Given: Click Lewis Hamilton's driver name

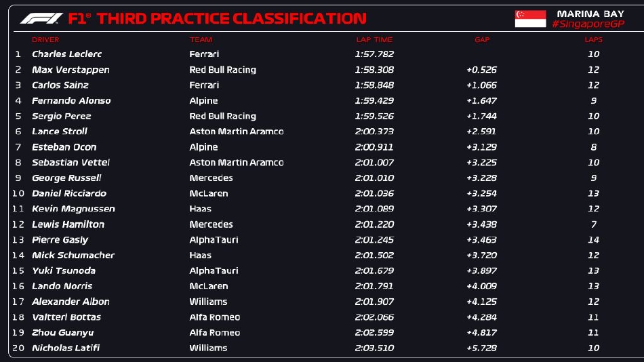Looking at the screenshot, I should point(68,224).
